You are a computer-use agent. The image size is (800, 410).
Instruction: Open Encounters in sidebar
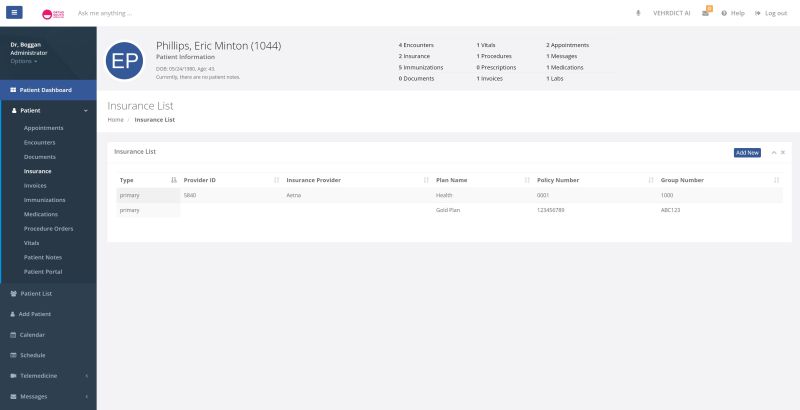click(x=39, y=142)
